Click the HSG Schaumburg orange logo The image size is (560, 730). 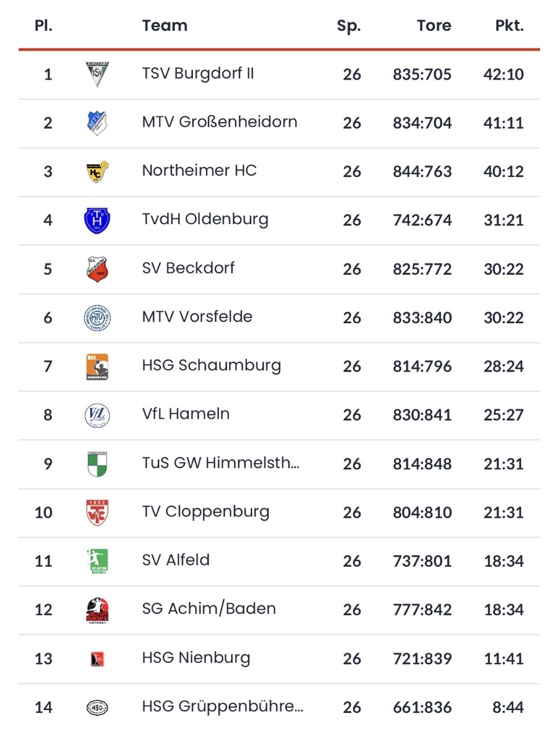pos(97,366)
